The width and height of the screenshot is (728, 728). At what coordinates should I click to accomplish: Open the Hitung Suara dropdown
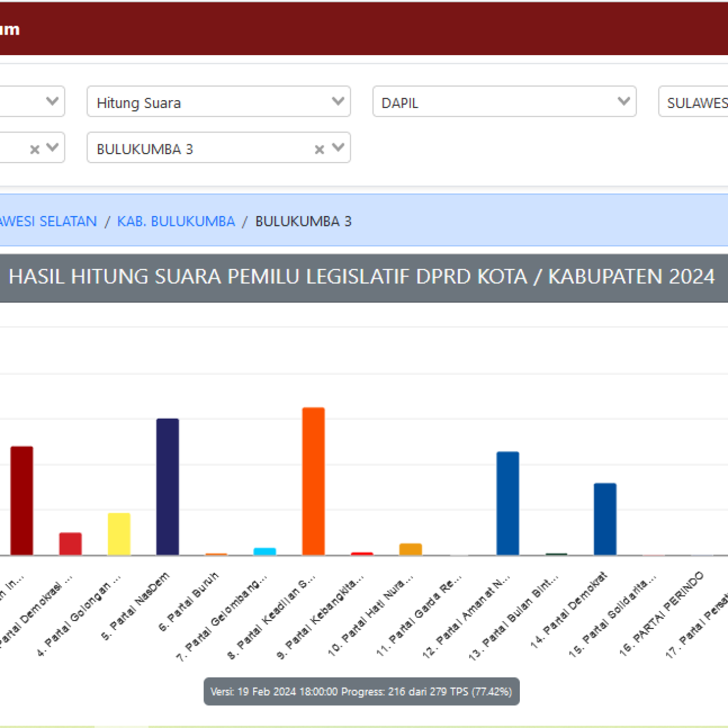(x=210, y=102)
